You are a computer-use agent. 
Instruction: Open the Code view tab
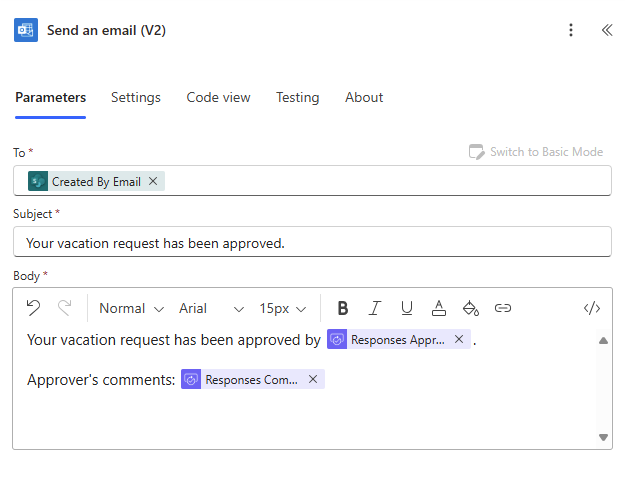(x=218, y=97)
